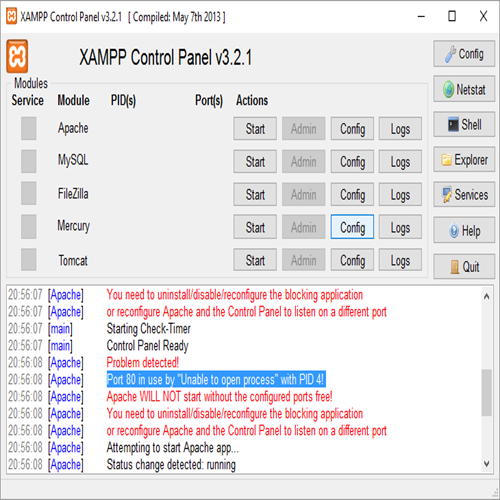Open the Help button with question icon
The height and width of the screenshot is (500, 500).
[x=464, y=230]
